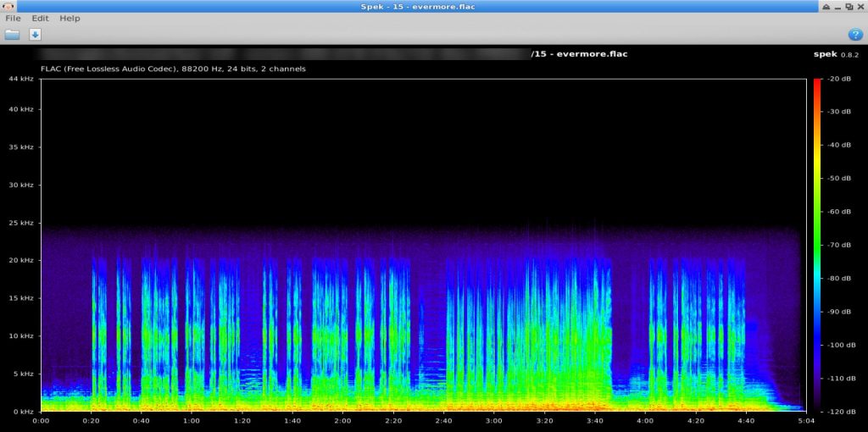
Task: Click the 2:20 time axis label
Action: pos(393,420)
